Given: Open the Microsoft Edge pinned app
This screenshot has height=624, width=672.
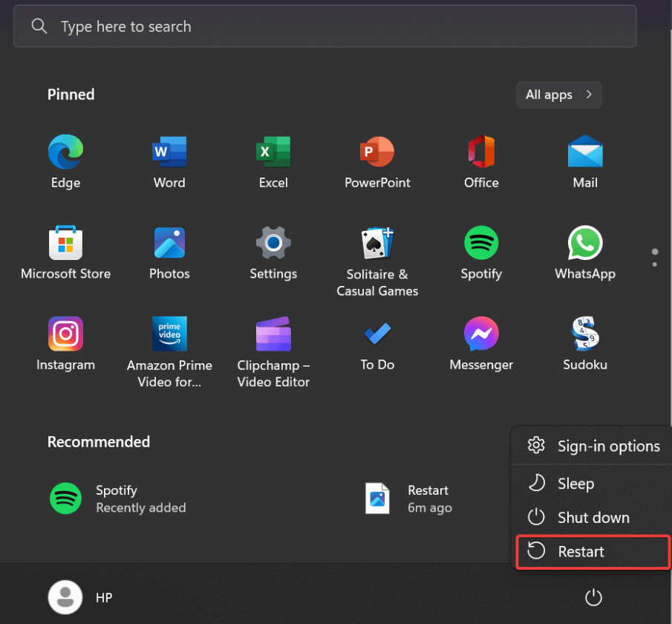Looking at the screenshot, I should click(65, 152).
